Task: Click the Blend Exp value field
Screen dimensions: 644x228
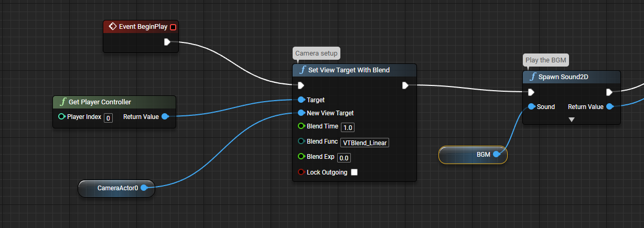Action: 344,158
